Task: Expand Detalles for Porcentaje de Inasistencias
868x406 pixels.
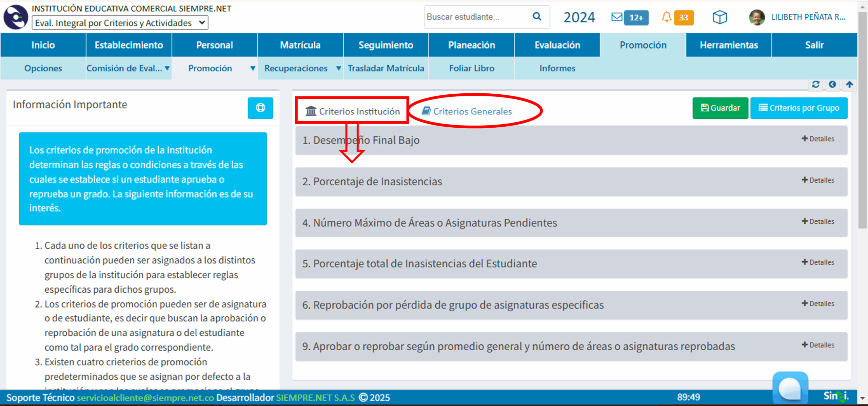Action: point(818,180)
